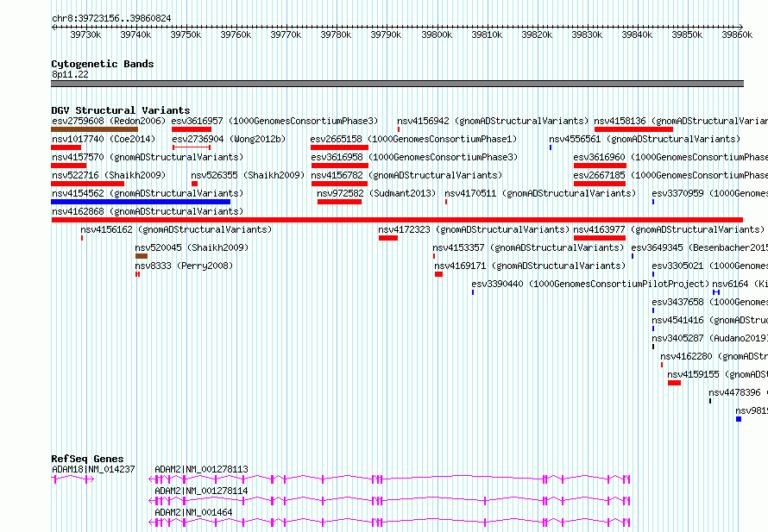Click variant nsv6164 label
Image resolution: width=768 pixels, height=532 pixels.
pyautogui.click(x=740, y=284)
